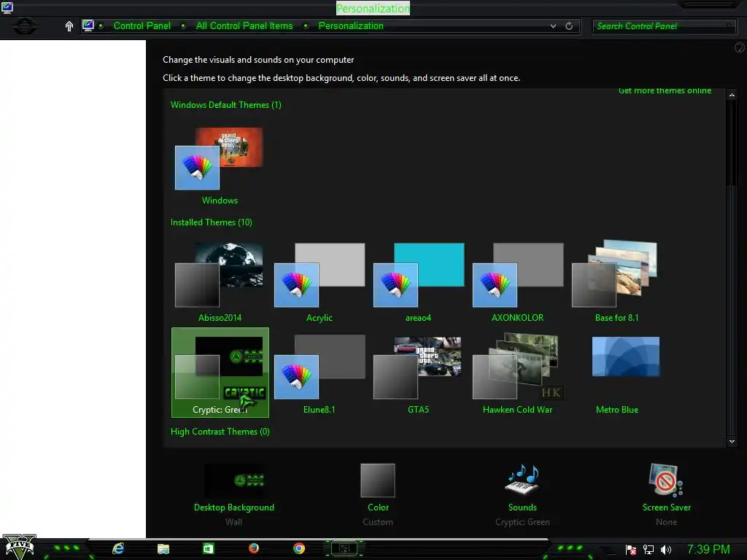Apply the Elune8.1 theme
Screen dimensions: 747x560
click(320, 373)
